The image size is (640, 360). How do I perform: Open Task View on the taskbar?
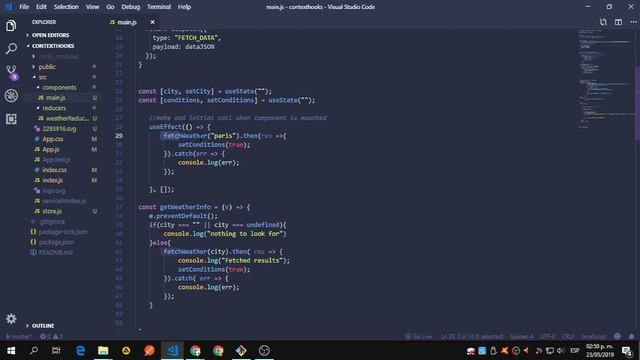pos(56,351)
